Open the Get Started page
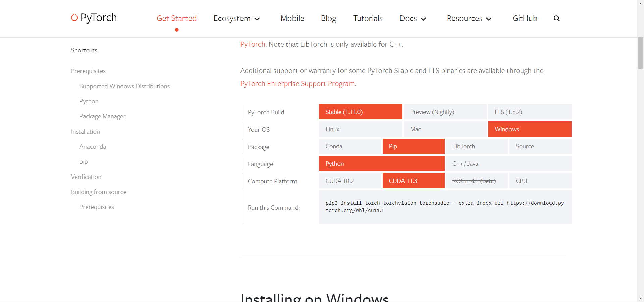Screen dimensions: 644x302 click(177, 18)
